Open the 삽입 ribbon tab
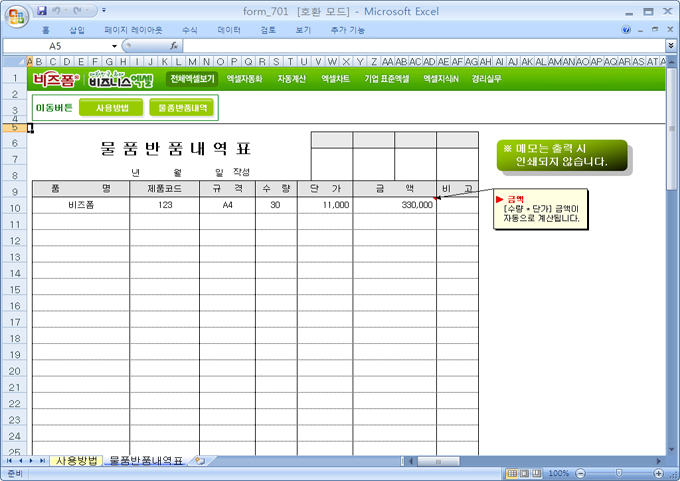The image size is (680, 481). coord(76,30)
